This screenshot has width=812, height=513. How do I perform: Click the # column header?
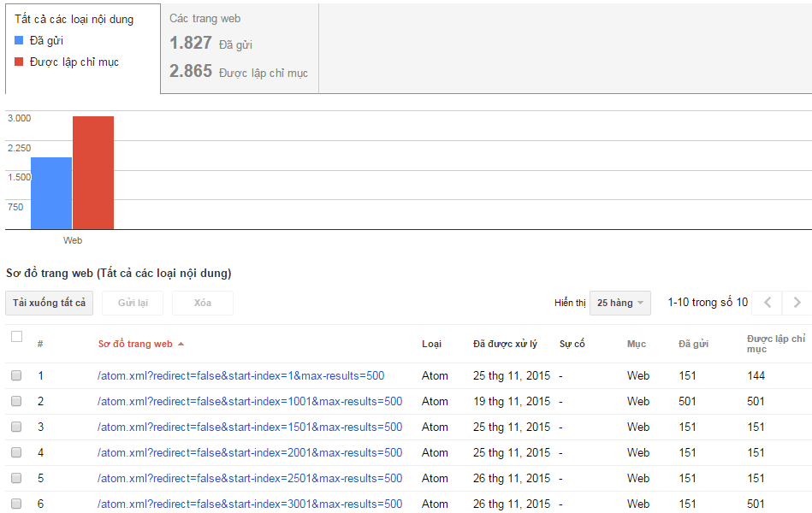point(40,345)
